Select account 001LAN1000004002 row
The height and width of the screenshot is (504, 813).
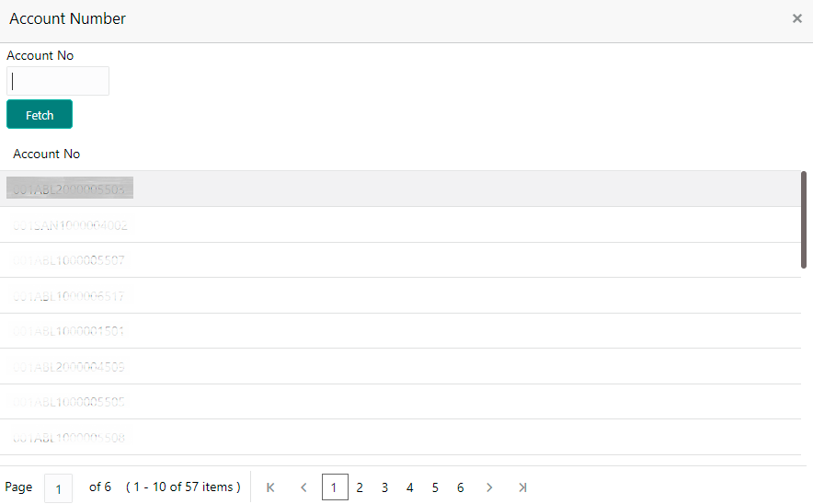(70, 225)
